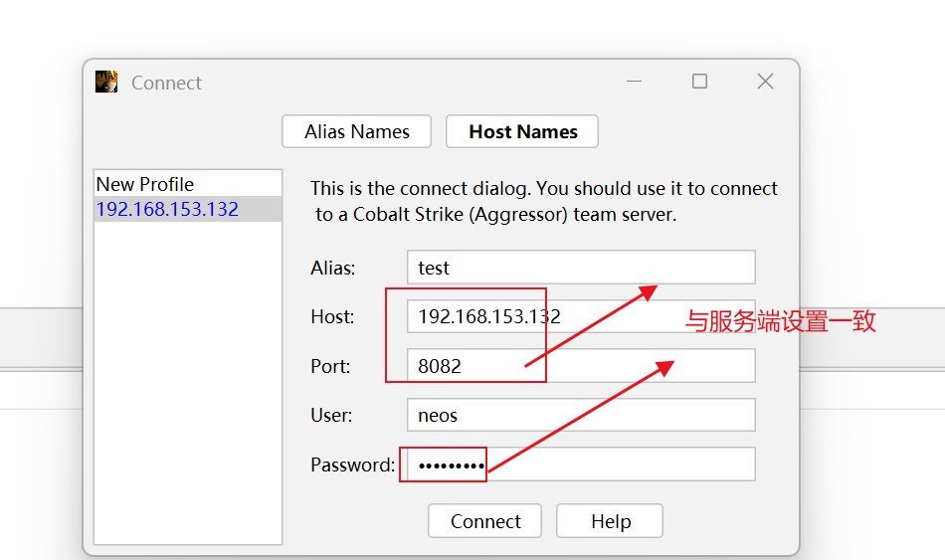
Task: Focus the Alias field containing test
Action: click(x=581, y=267)
